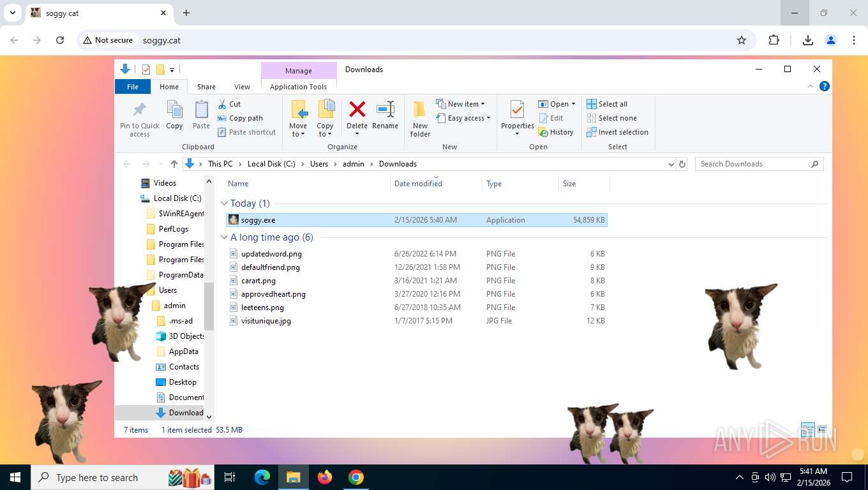The image size is (868, 490).
Task: Click the Copy ribbon icon
Action: pyautogui.click(x=174, y=110)
